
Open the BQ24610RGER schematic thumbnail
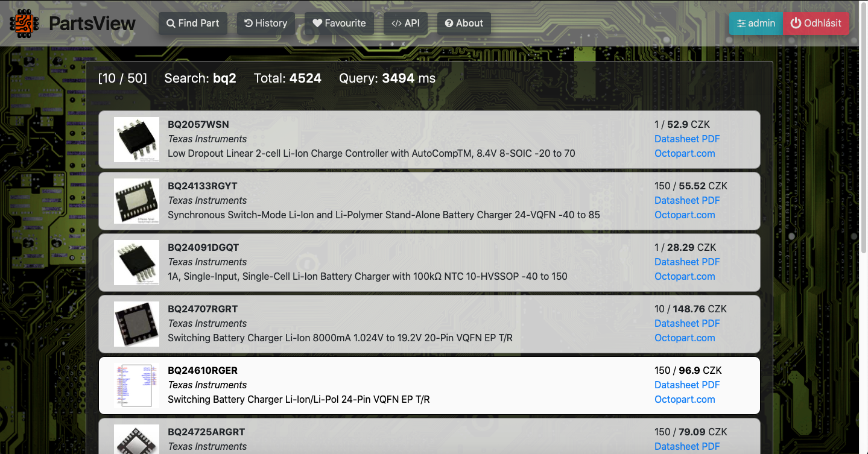click(x=136, y=385)
